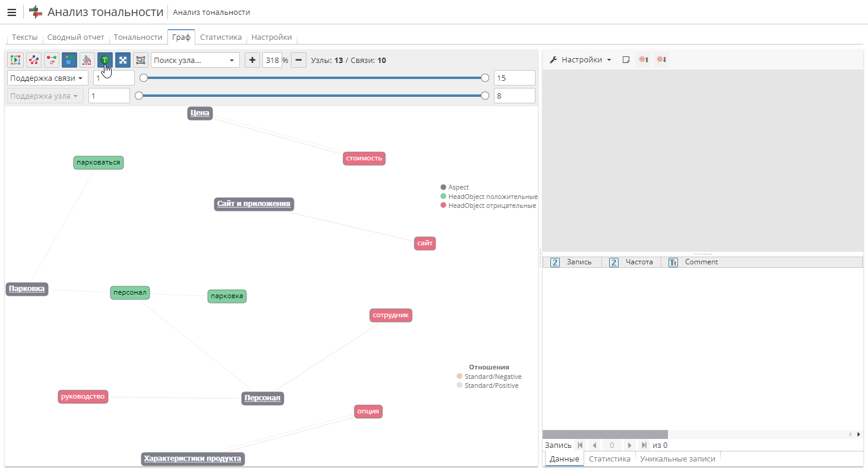Select the парковаться node
868x471 pixels.
99,162
